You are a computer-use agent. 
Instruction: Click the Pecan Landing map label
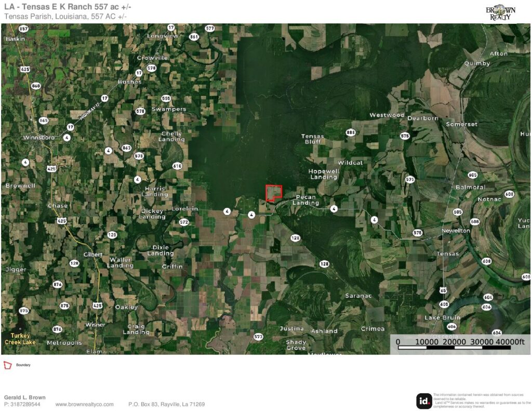click(305, 200)
